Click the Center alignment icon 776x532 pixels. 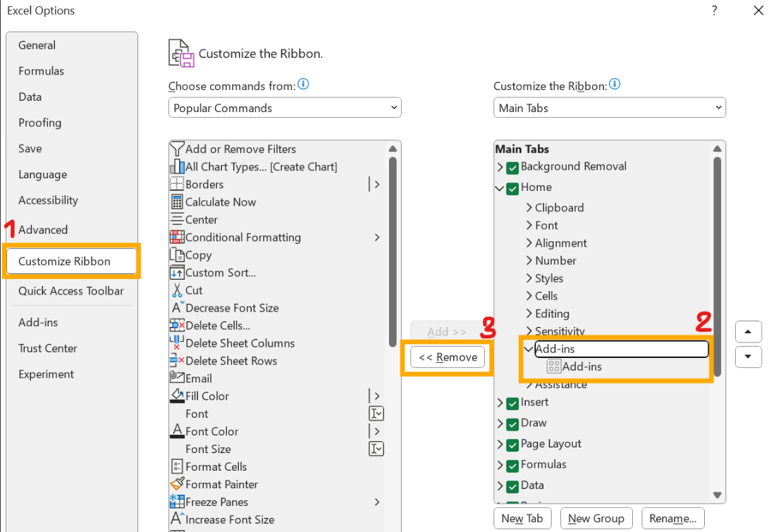(177, 220)
